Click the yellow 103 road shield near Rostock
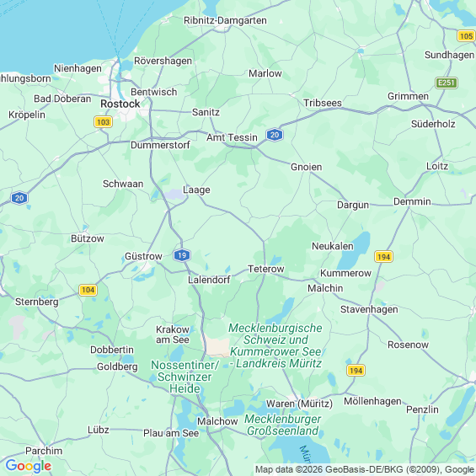The image size is (476, 476). (104, 122)
